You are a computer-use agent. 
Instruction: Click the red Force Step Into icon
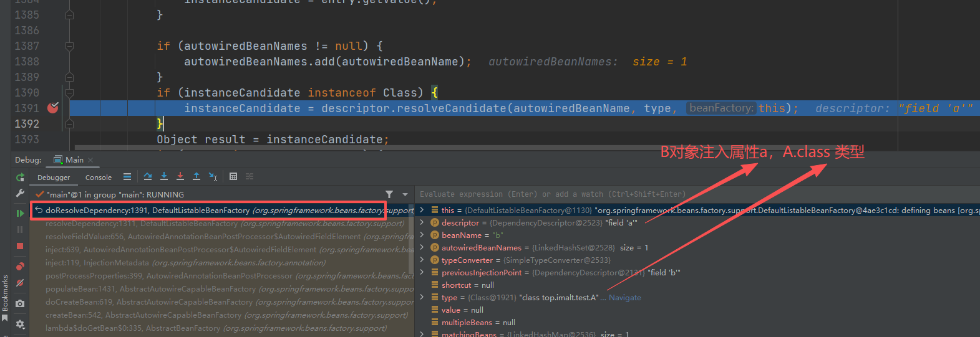pos(180,177)
